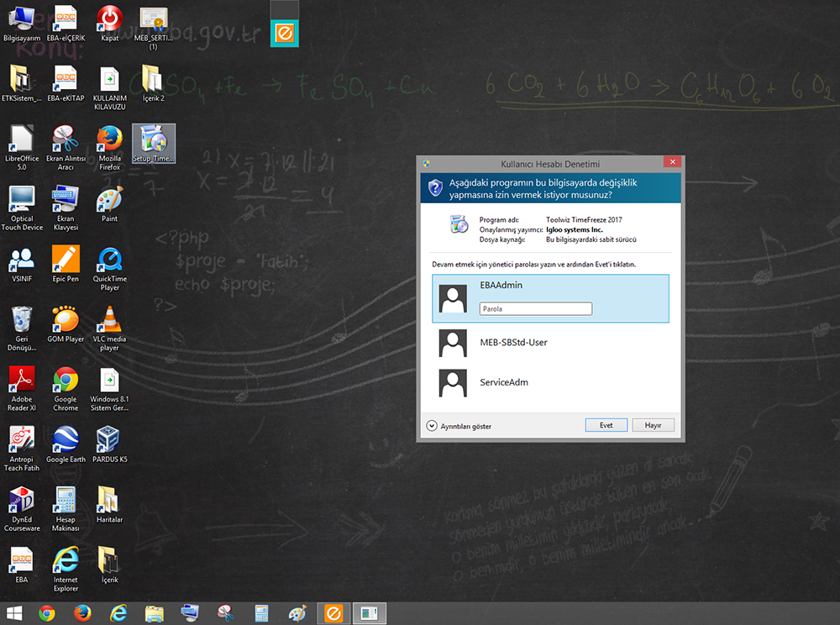Click the Kapat power shortcut
Image resolution: width=840 pixels, height=625 pixels.
[109, 24]
